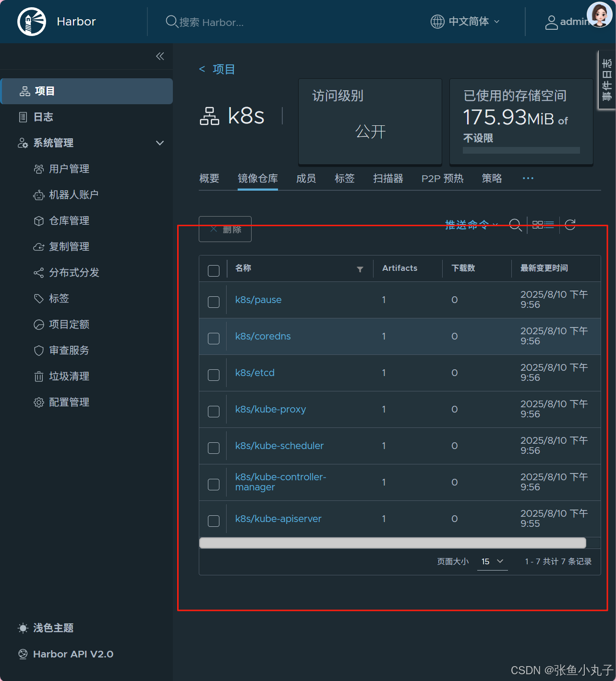The height and width of the screenshot is (681, 616).
Task: Click the 日志 log icon
Action: point(23,117)
